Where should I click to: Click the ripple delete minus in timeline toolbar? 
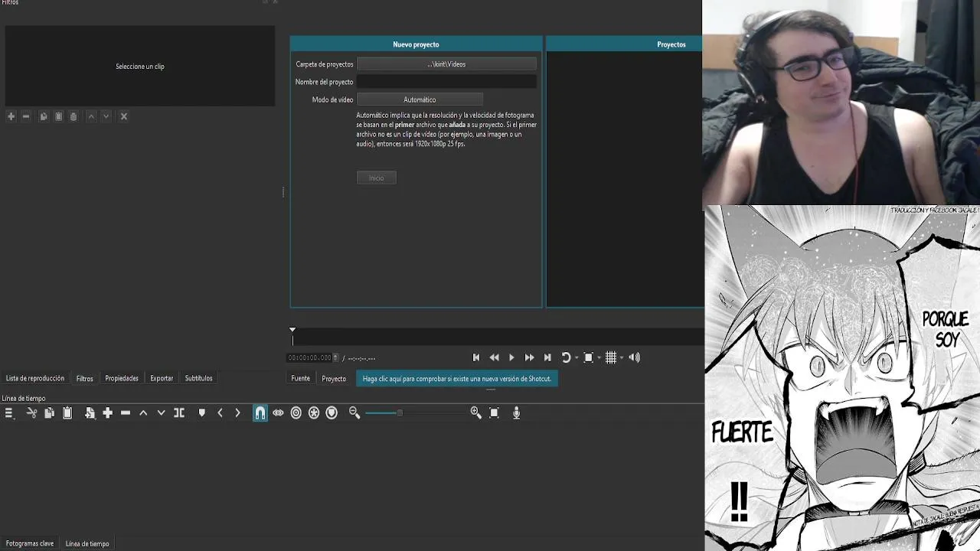click(126, 412)
